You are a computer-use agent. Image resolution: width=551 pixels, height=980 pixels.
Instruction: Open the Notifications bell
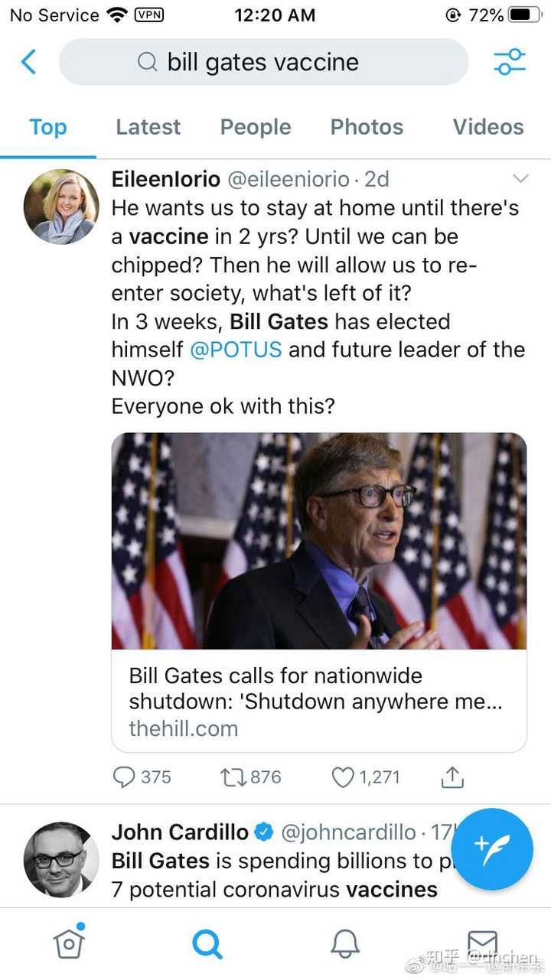(x=345, y=944)
